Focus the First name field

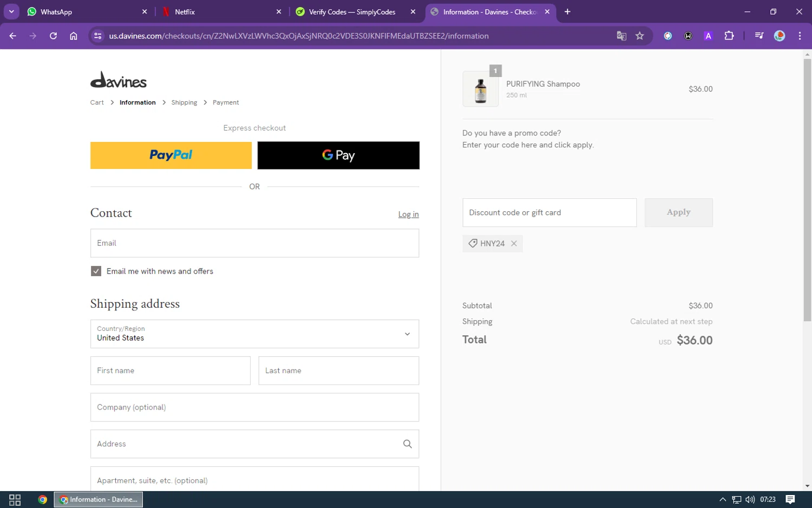(171, 371)
